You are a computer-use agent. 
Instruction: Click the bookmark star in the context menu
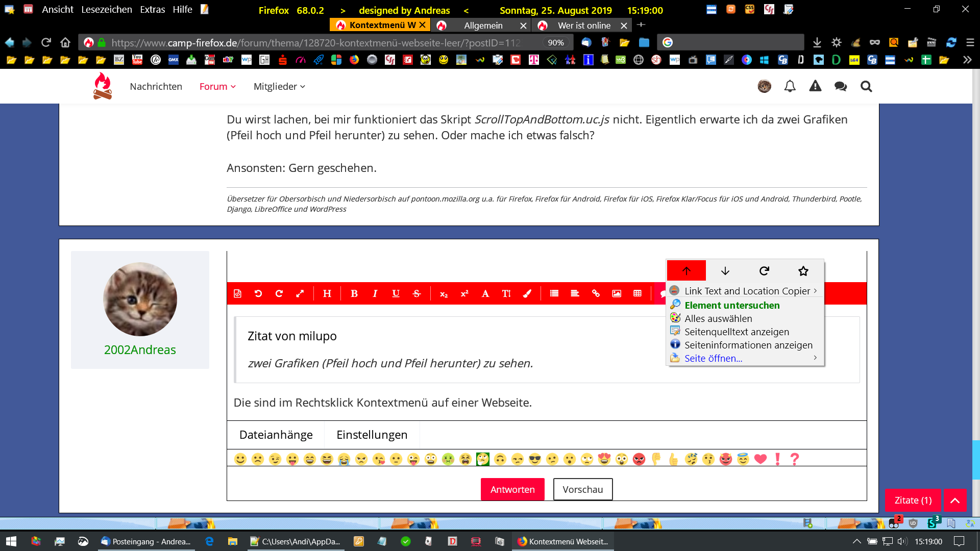803,271
